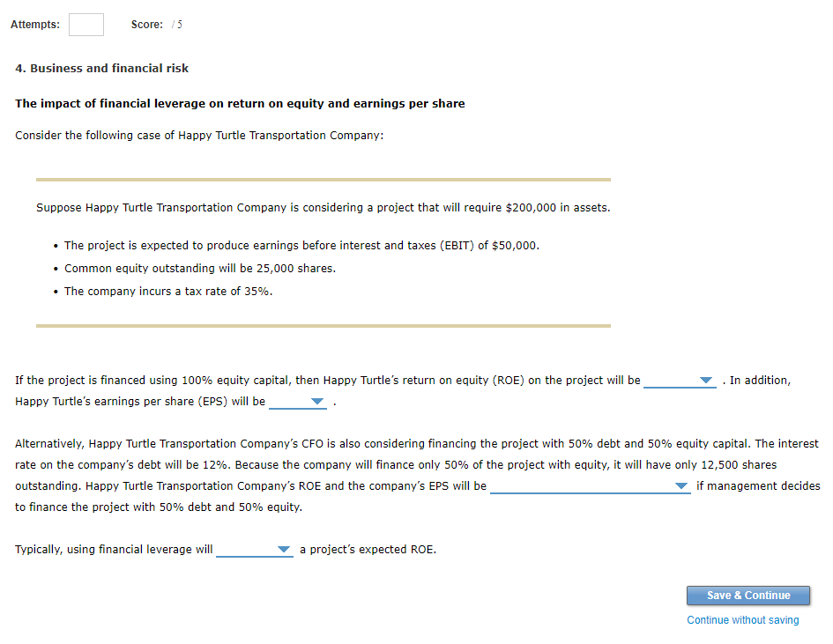Follow the Continue without saving link
Screen dimensions: 833x644
742,619
